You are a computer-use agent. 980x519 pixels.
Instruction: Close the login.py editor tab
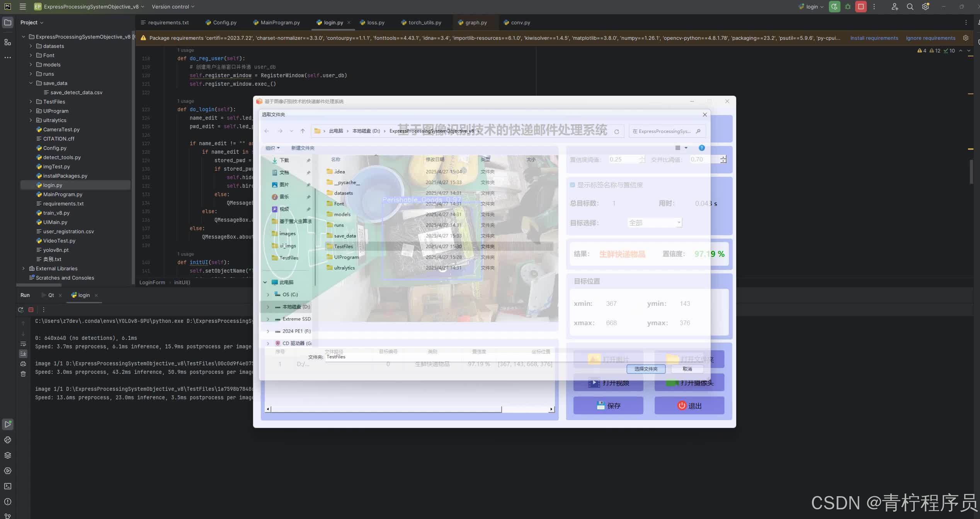point(349,22)
